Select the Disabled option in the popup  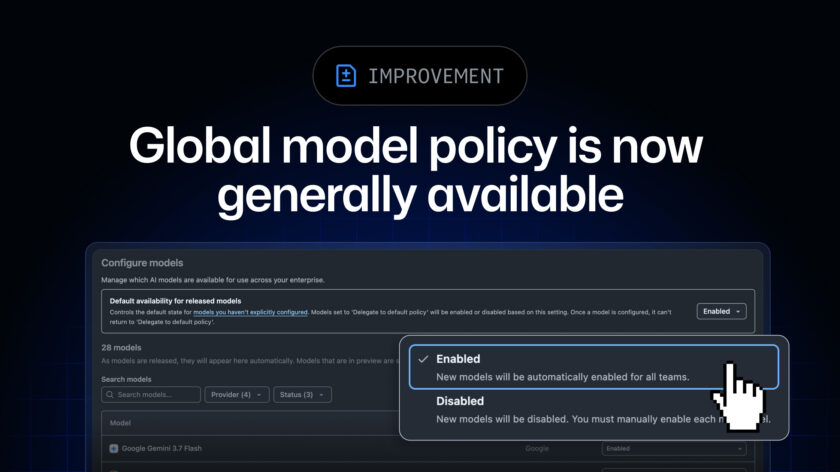(594, 410)
